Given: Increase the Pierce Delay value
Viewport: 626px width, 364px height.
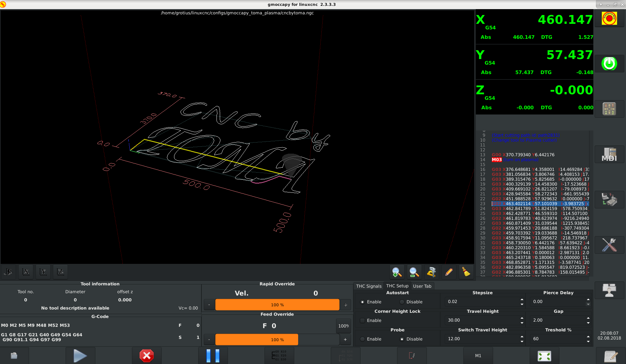Looking at the screenshot, I should point(588,299).
